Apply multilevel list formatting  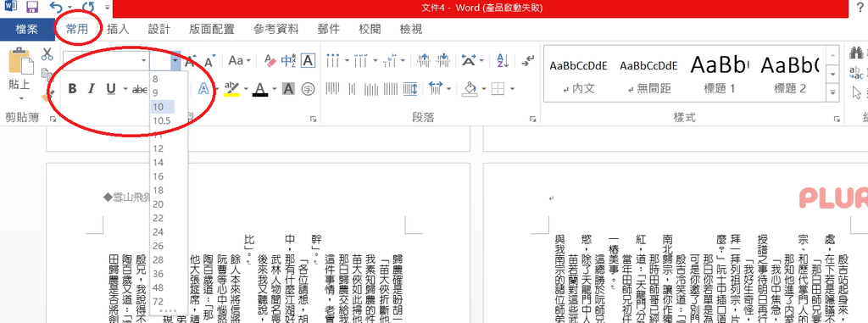(390, 60)
